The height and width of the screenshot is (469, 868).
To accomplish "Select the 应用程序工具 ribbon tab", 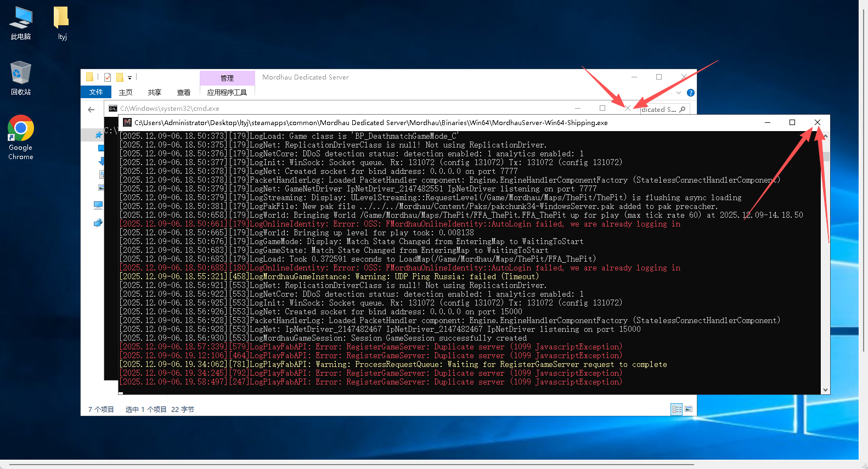I will pos(227,92).
